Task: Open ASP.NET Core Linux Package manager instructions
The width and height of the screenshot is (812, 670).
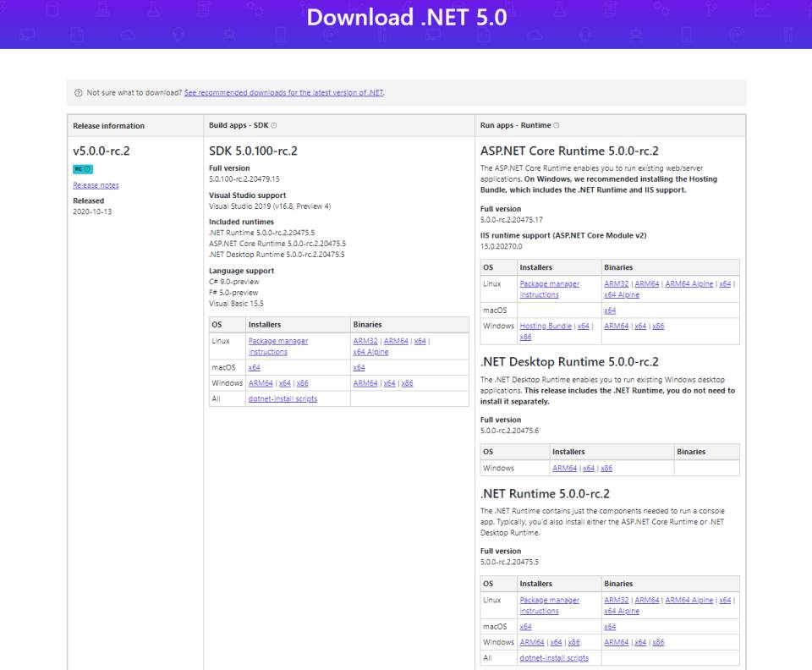Action: (550, 289)
